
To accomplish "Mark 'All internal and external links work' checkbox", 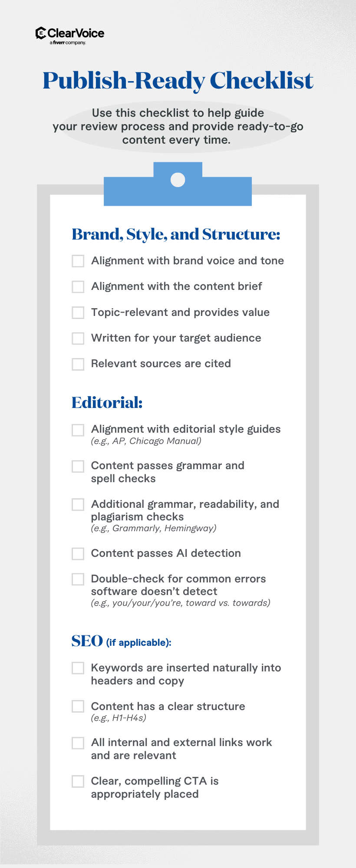I will coord(78,743).
